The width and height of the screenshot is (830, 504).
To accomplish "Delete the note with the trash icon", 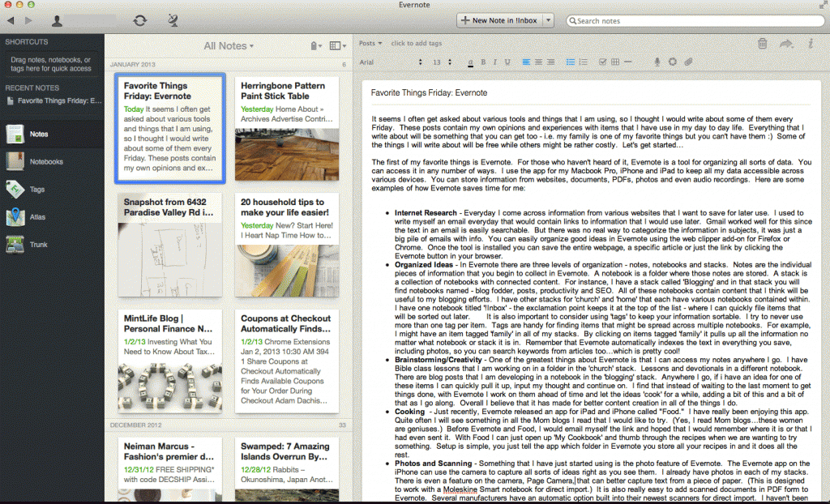I will point(762,44).
